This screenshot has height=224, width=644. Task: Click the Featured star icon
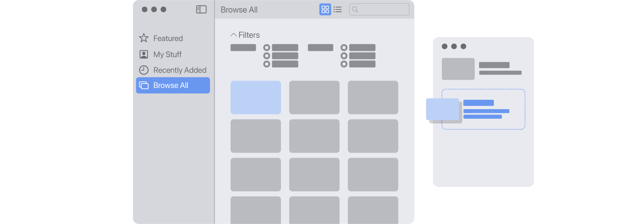tap(144, 38)
